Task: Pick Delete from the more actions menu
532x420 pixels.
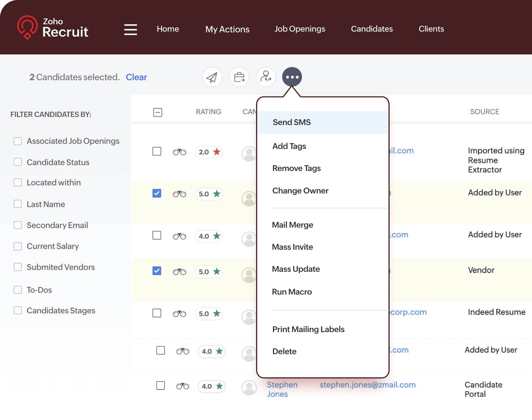Action: click(284, 351)
